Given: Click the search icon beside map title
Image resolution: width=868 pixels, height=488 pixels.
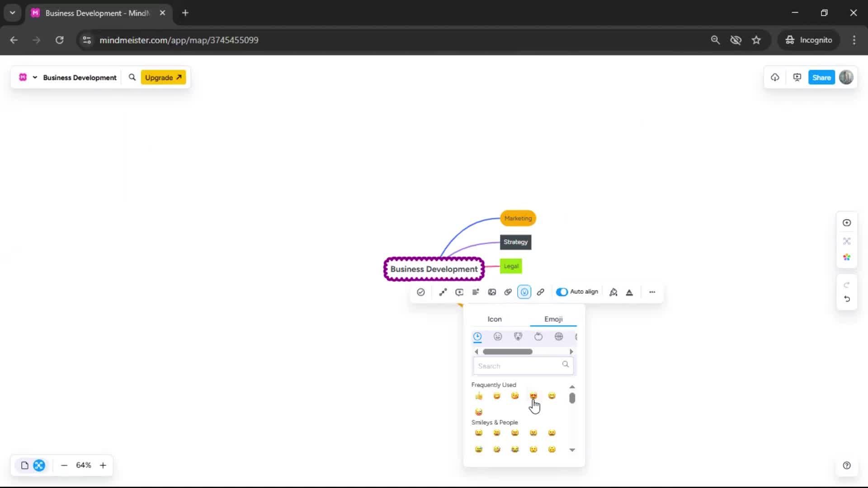Looking at the screenshot, I should coord(132,77).
